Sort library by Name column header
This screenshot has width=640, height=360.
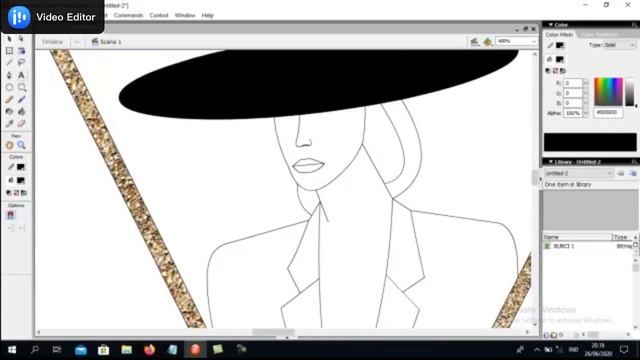tap(578, 237)
